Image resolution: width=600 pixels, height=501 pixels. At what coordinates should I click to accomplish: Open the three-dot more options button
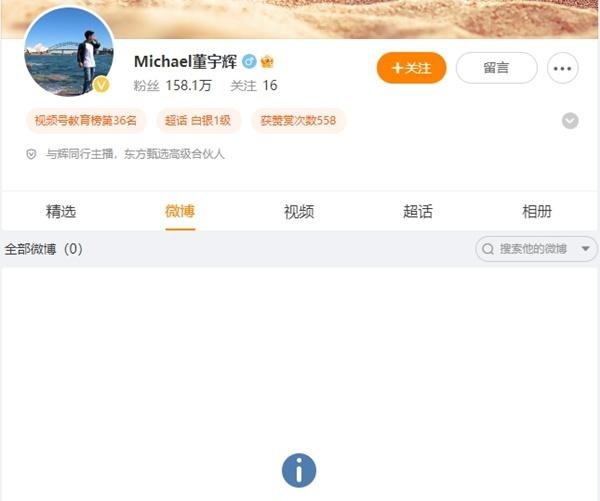tap(562, 68)
